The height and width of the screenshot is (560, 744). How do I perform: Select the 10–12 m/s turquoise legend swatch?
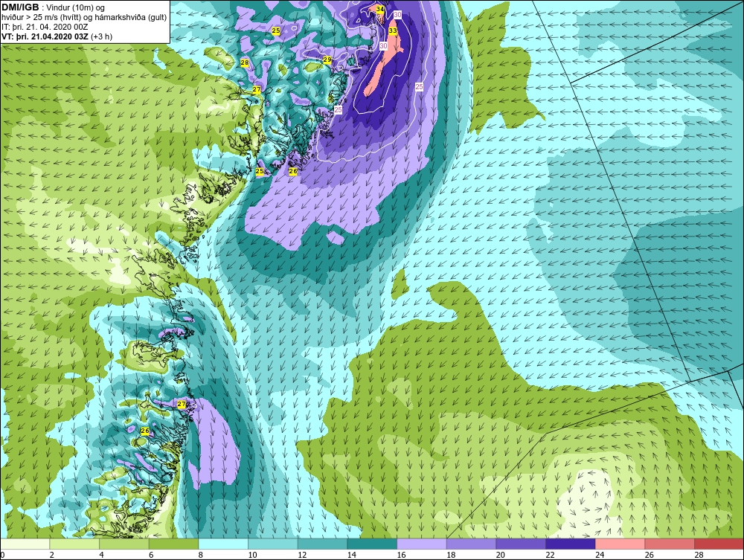[x=273, y=544]
